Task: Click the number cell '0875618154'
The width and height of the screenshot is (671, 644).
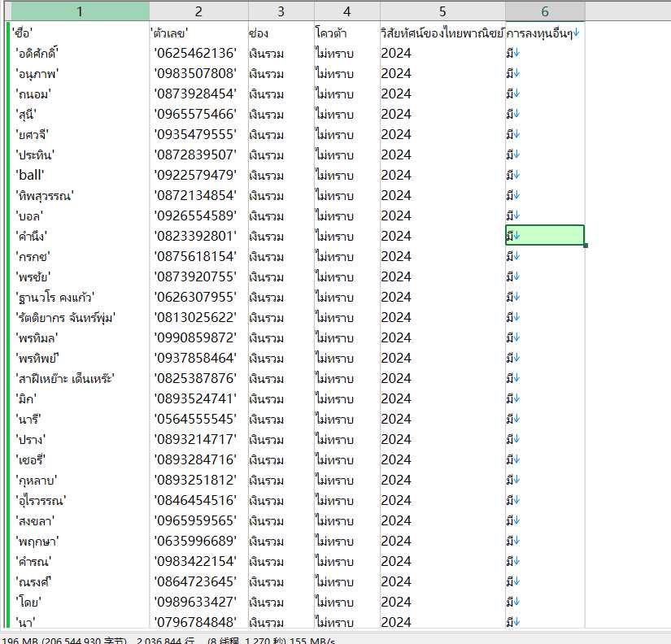Action: click(198, 257)
